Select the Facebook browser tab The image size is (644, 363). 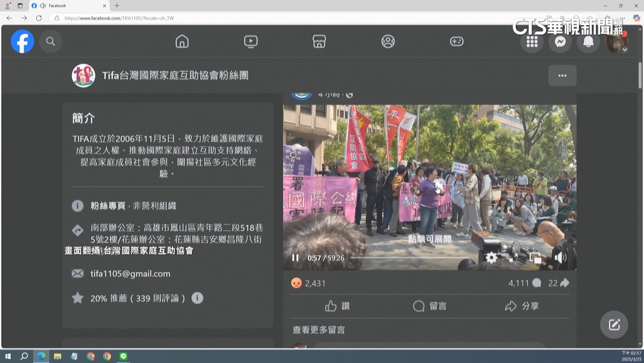(69, 6)
